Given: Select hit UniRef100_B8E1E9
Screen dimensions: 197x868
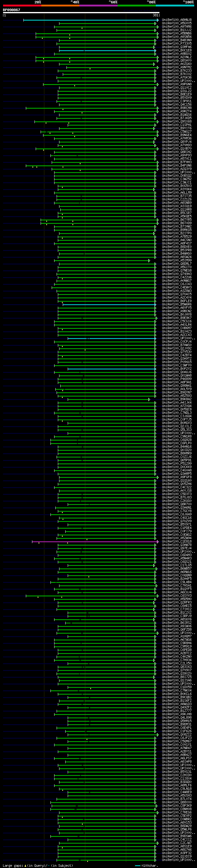Looking at the screenshot, I should point(177,94).
